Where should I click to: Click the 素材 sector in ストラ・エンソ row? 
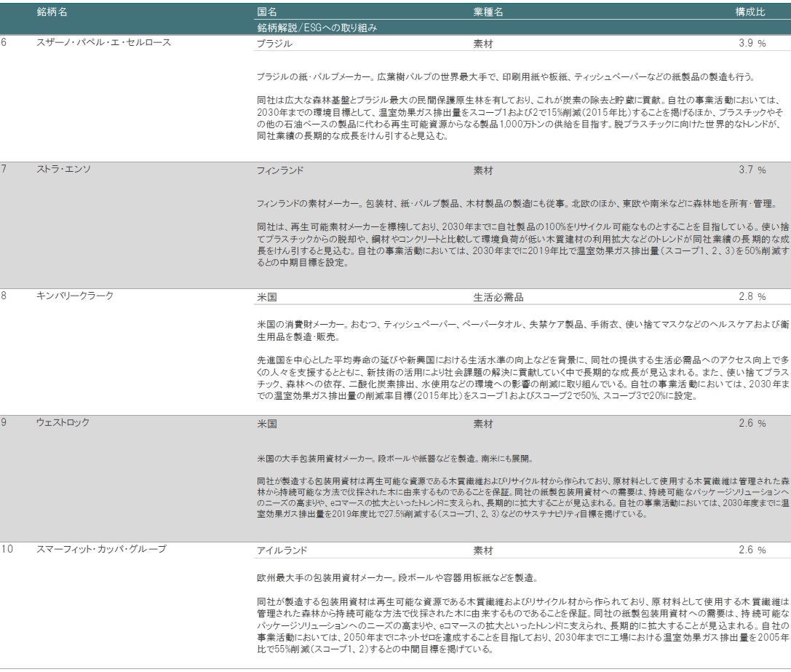(483, 170)
